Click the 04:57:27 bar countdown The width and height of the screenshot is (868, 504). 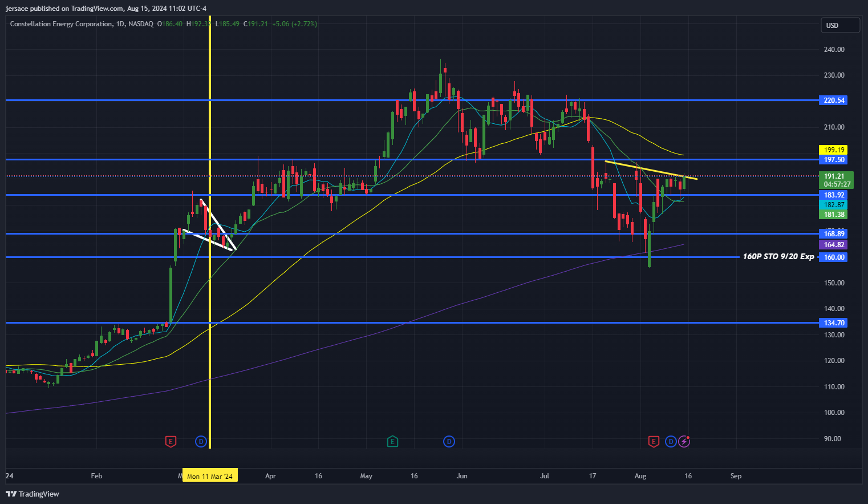tap(837, 184)
